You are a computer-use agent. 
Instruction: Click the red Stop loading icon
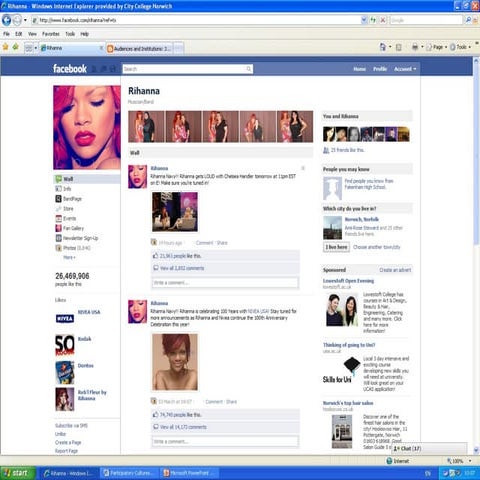click(x=383, y=20)
